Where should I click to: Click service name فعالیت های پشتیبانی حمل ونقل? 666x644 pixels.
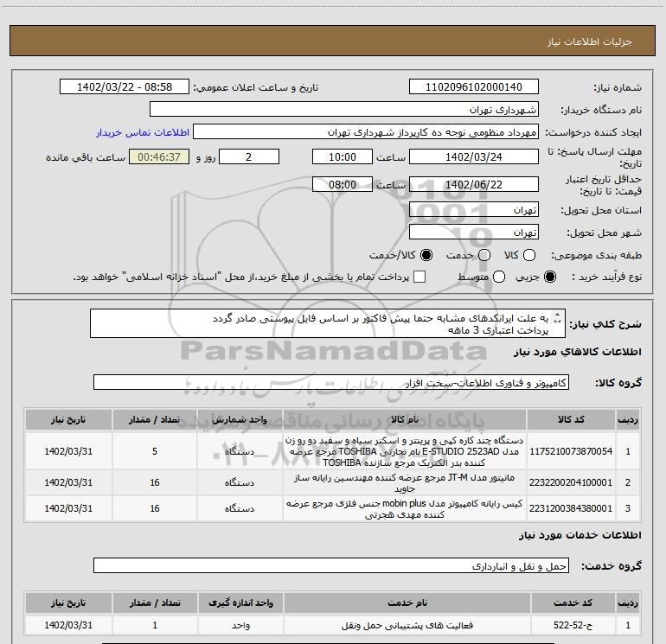pyautogui.click(x=407, y=625)
